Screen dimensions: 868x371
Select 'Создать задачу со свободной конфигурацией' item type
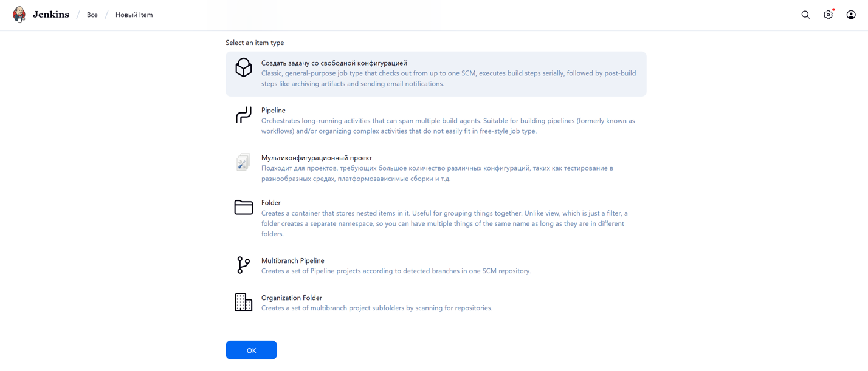334,63
